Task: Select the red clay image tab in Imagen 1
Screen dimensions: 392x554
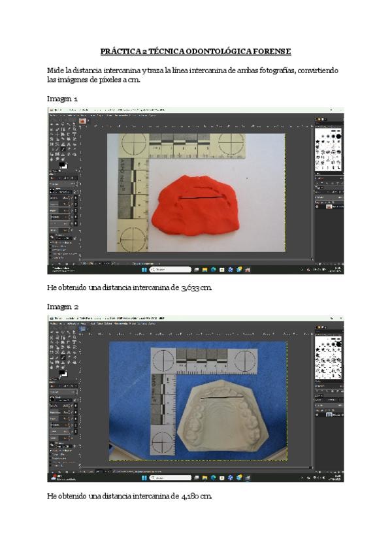Action: pos(83,121)
